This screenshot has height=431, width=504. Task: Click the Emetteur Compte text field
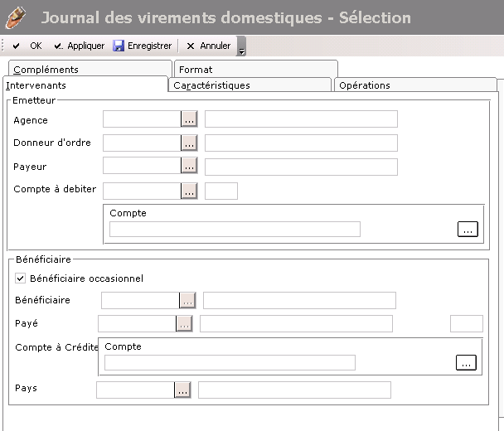[235, 230]
